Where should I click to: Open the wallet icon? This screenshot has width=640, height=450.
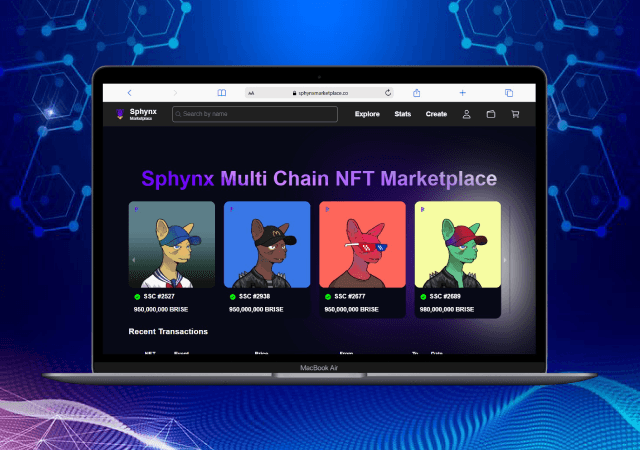[491, 114]
